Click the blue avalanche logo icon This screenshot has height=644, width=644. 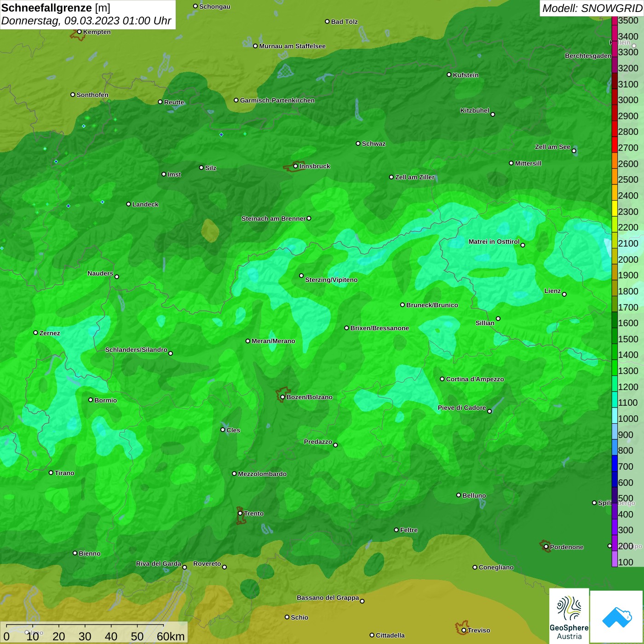pyautogui.click(x=617, y=617)
